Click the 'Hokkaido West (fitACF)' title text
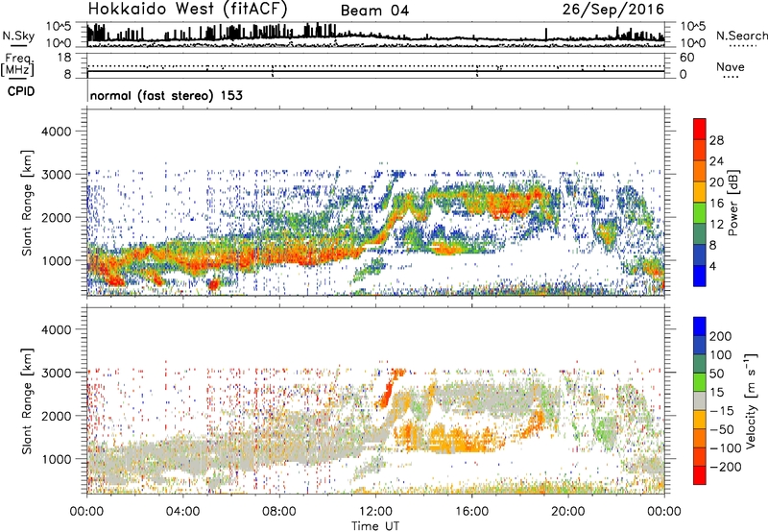Viewport: 768px width, 532px height. pos(187,9)
